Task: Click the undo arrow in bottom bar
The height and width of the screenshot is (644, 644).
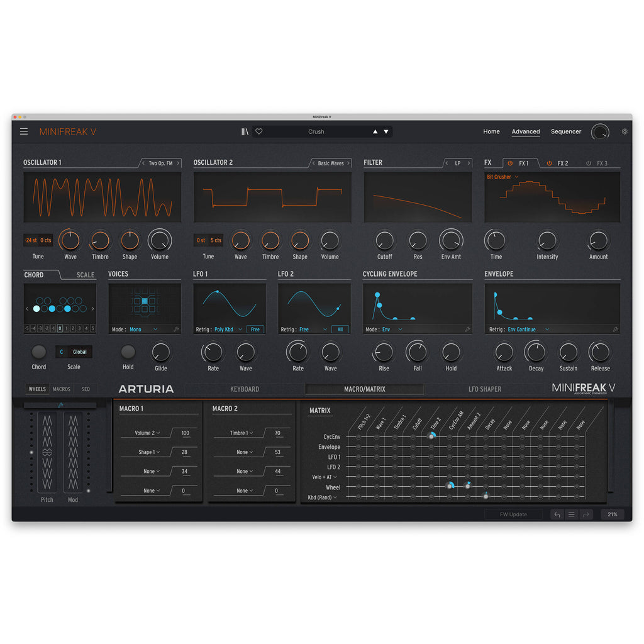Action: (557, 514)
